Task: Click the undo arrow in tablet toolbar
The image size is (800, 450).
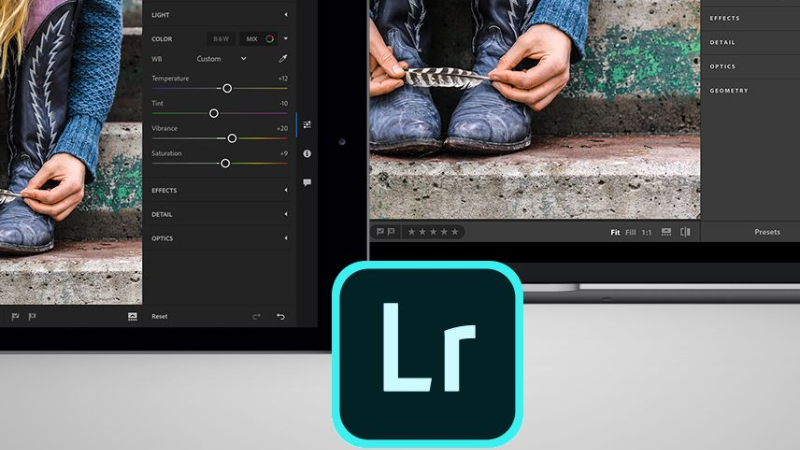Action: (x=281, y=316)
